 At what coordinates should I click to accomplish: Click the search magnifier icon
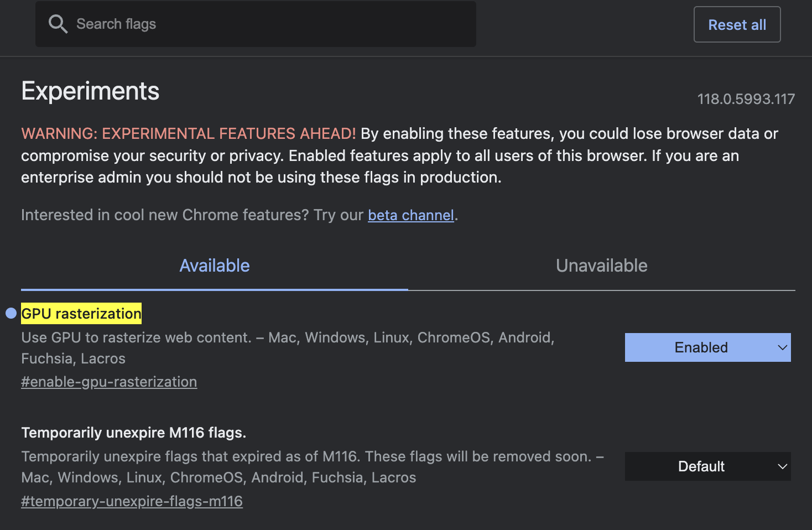(58, 24)
